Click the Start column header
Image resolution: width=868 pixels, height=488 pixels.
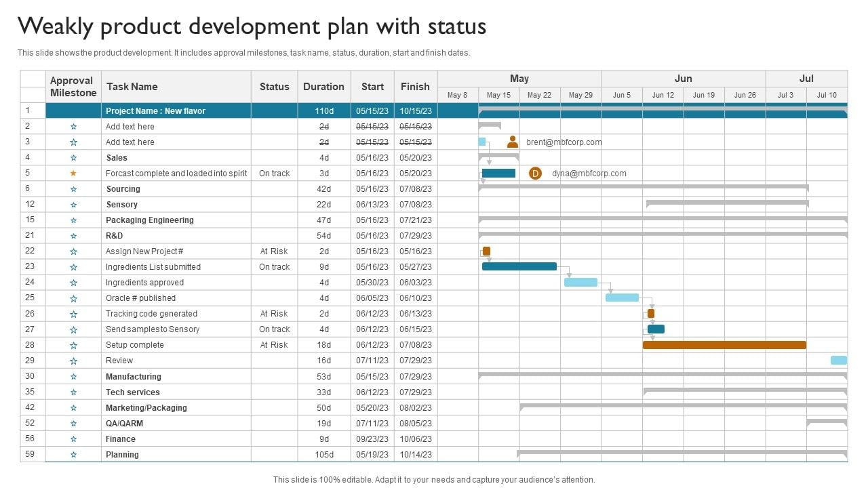[372, 87]
